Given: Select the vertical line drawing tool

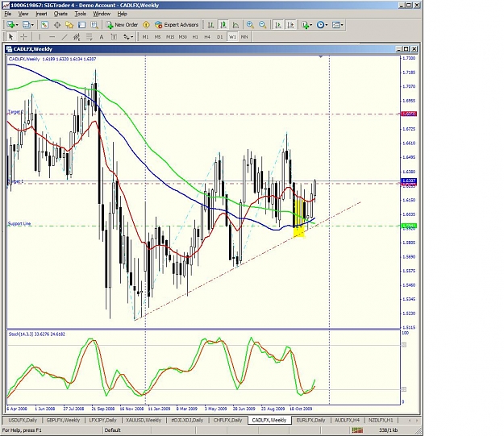Looking at the screenshot, I should [40, 37].
